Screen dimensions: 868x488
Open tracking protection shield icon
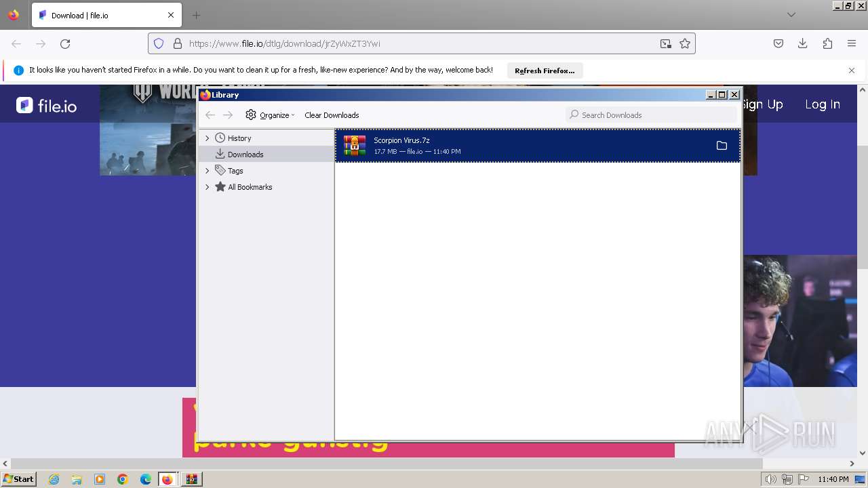click(159, 44)
